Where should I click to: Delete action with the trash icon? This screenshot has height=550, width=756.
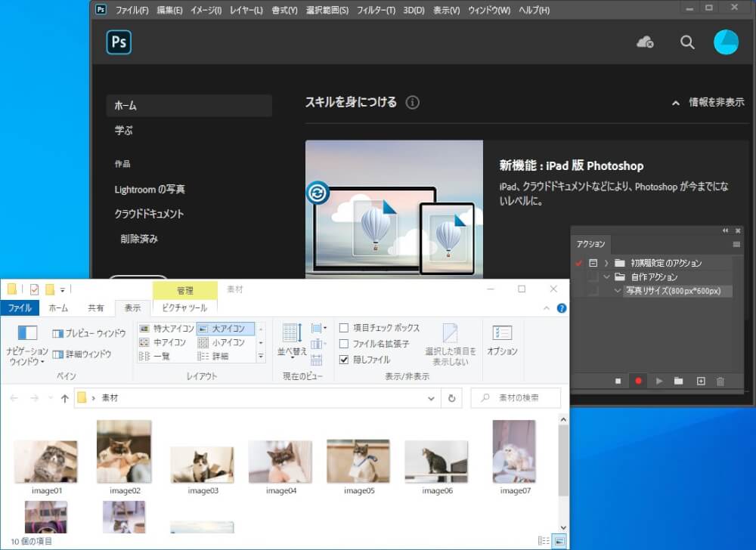click(x=720, y=382)
